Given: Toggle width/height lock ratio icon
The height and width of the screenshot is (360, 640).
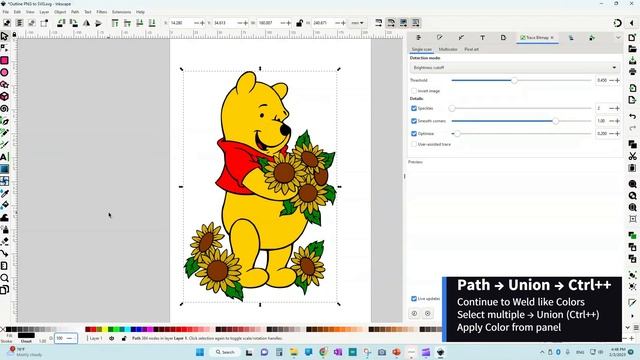Looking at the screenshot, I should point(299,23).
